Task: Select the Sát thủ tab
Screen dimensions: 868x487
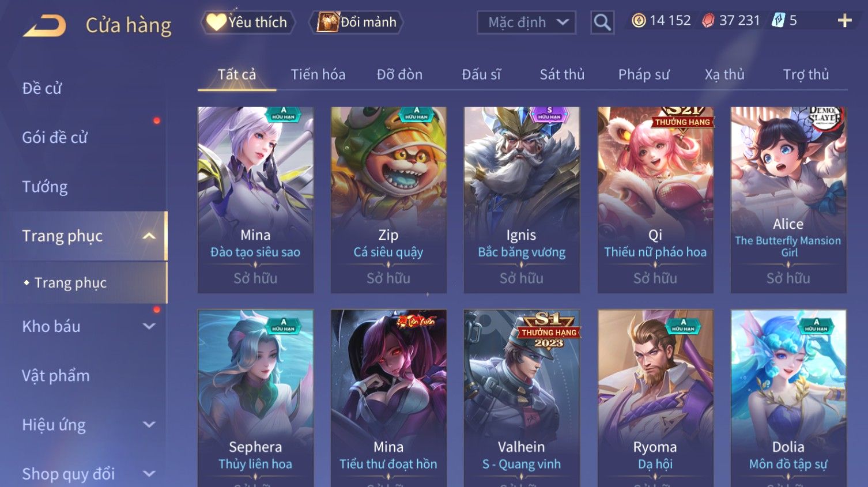Action: pos(562,74)
